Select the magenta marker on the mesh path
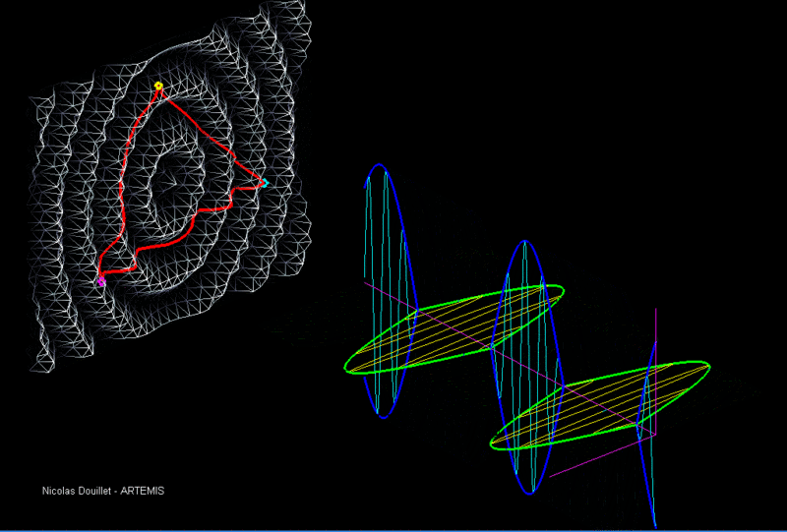Screen dimensions: 787x532 click(102, 281)
